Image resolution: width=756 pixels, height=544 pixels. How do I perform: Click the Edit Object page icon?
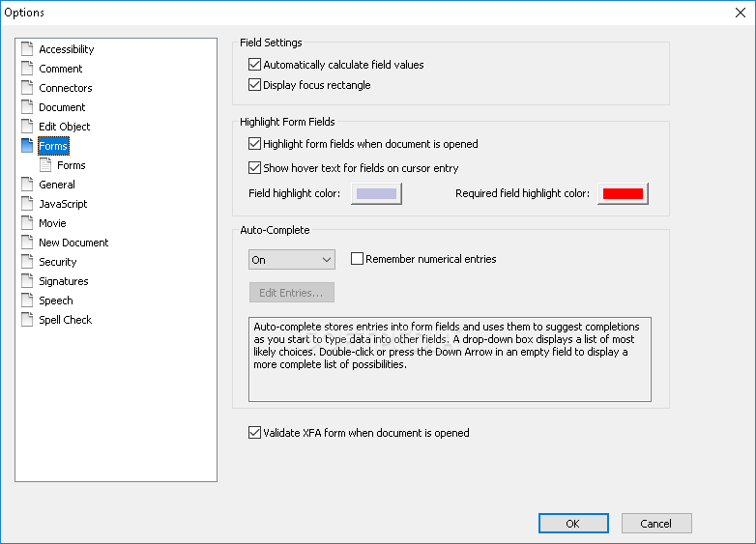(27, 126)
